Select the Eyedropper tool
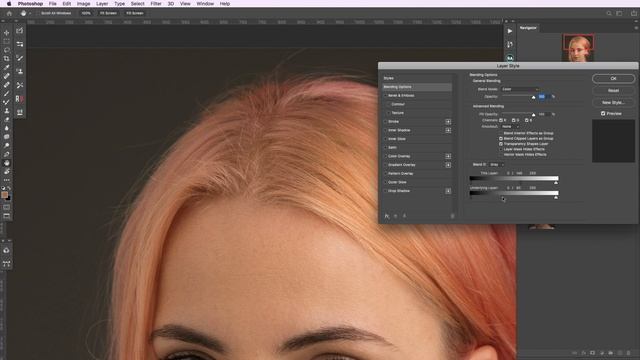Image resolution: width=640 pixels, height=360 pixels. point(7,67)
